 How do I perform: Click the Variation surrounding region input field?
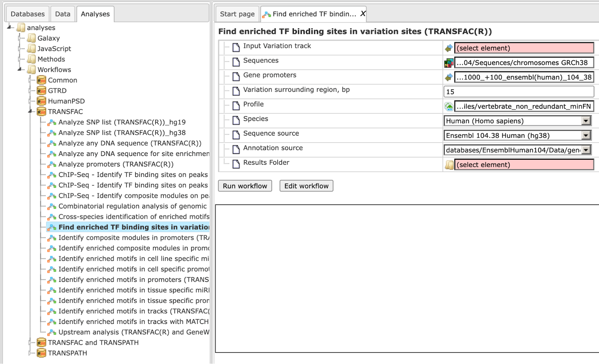click(519, 92)
